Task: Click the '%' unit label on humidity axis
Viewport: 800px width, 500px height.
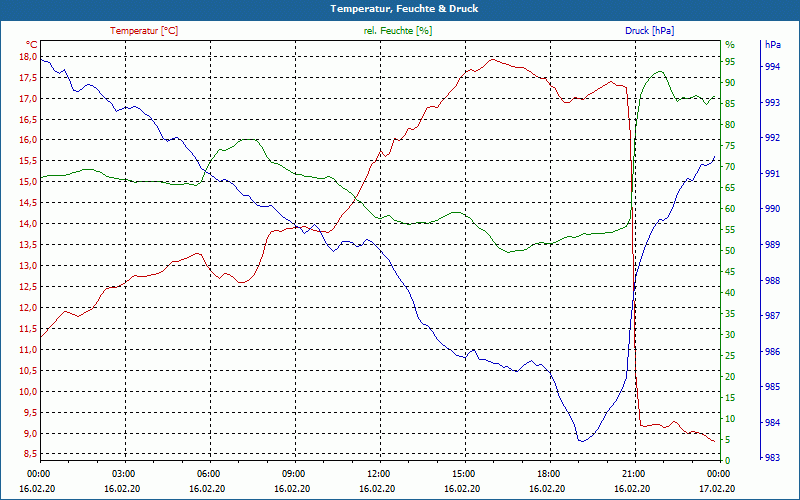Action: click(x=730, y=45)
